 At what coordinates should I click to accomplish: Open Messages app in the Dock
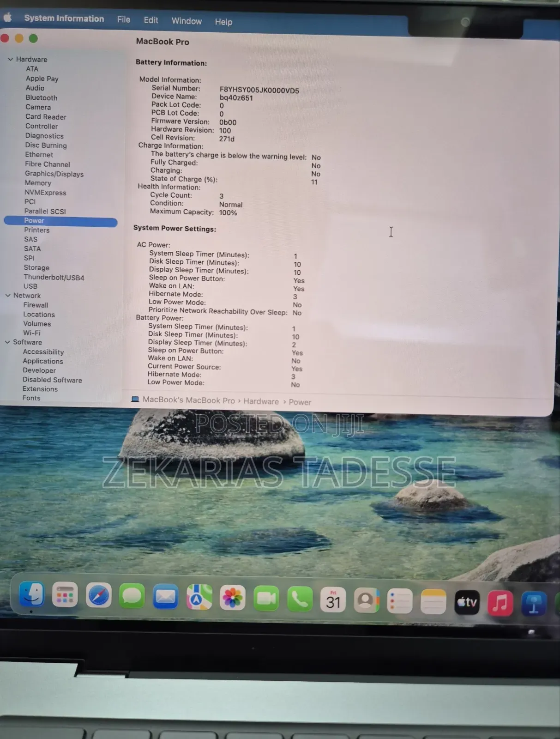tap(132, 596)
